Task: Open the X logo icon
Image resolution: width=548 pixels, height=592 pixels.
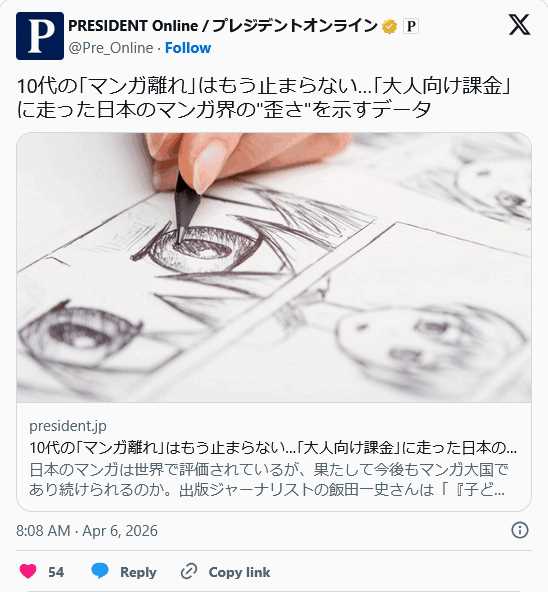Action: (x=519, y=25)
